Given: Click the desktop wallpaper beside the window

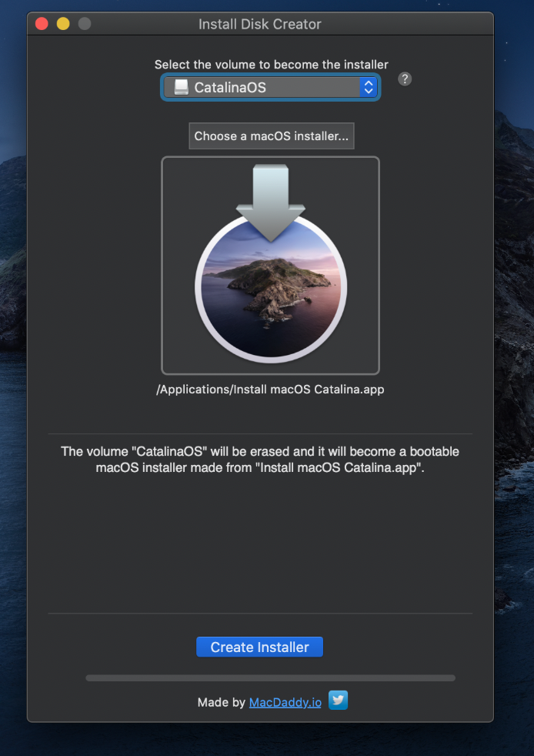Looking at the screenshot, I should click(514, 386).
